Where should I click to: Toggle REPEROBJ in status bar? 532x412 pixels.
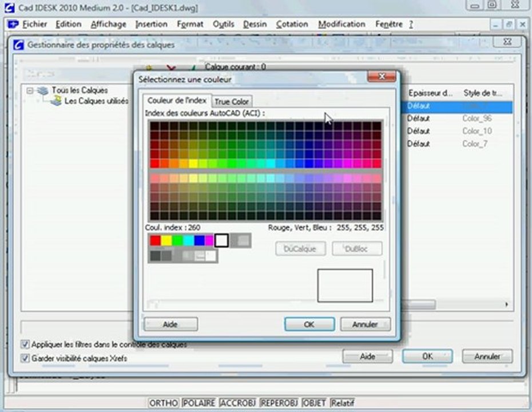pos(279,403)
